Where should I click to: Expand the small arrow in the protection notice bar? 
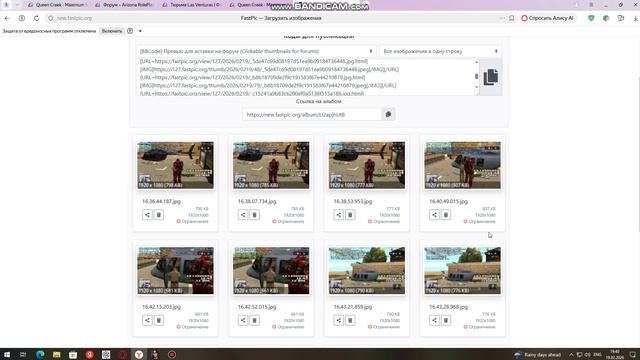[140, 31]
